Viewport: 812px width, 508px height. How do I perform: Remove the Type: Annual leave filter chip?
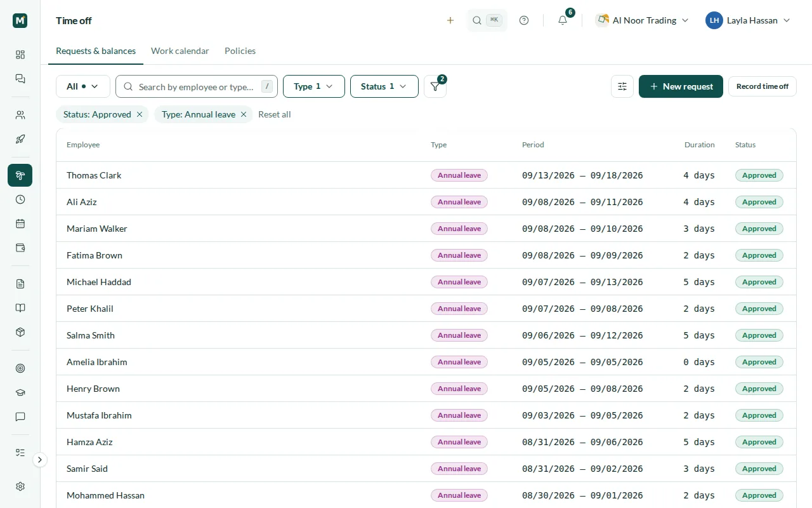[x=244, y=114]
